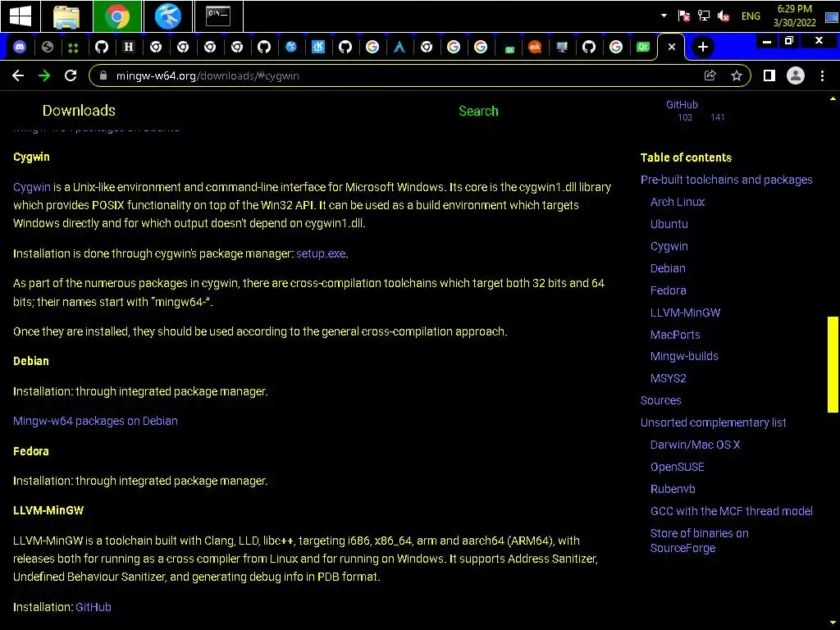Switch to the green four-dots tab
The height and width of the screenshot is (630, 840).
click(73, 48)
